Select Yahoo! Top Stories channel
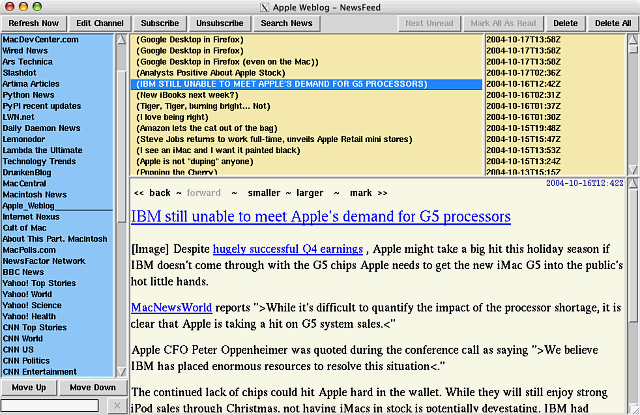 coord(57,283)
